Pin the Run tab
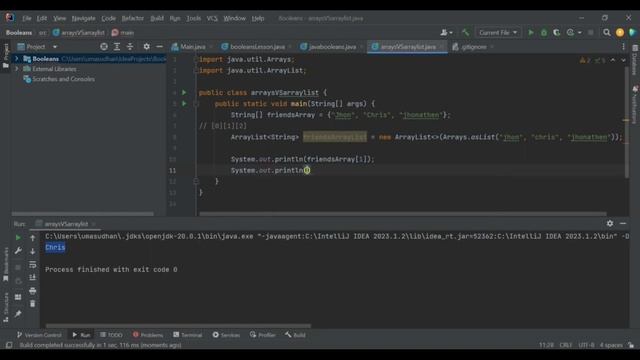The width and height of the screenshot is (640, 360). click(x=18, y=313)
